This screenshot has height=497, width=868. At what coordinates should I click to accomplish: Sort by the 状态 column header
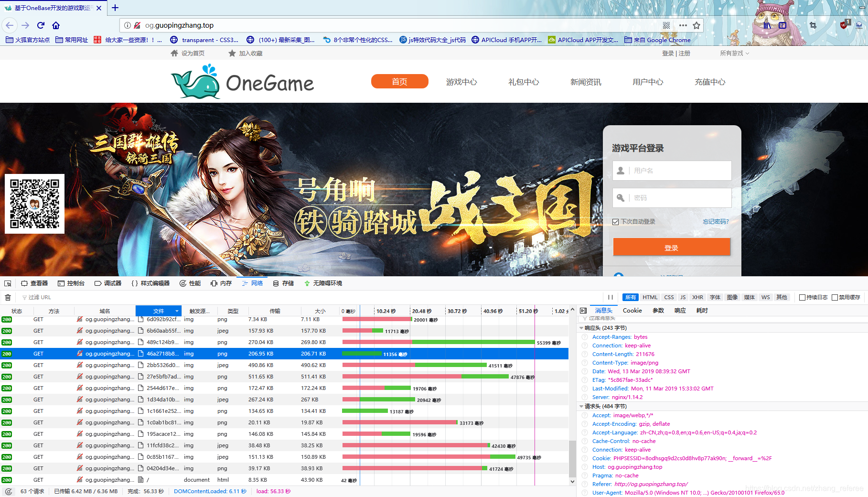(x=17, y=311)
